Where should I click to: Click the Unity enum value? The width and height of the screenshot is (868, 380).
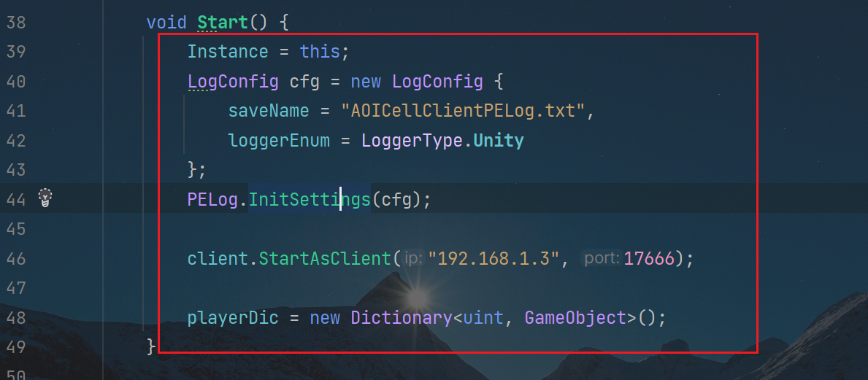498,141
